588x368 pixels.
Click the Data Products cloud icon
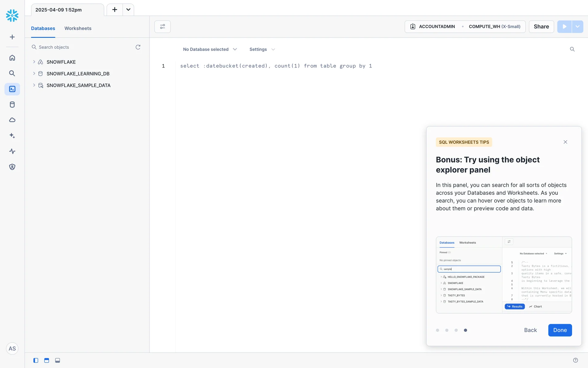(x=12, y=120)
